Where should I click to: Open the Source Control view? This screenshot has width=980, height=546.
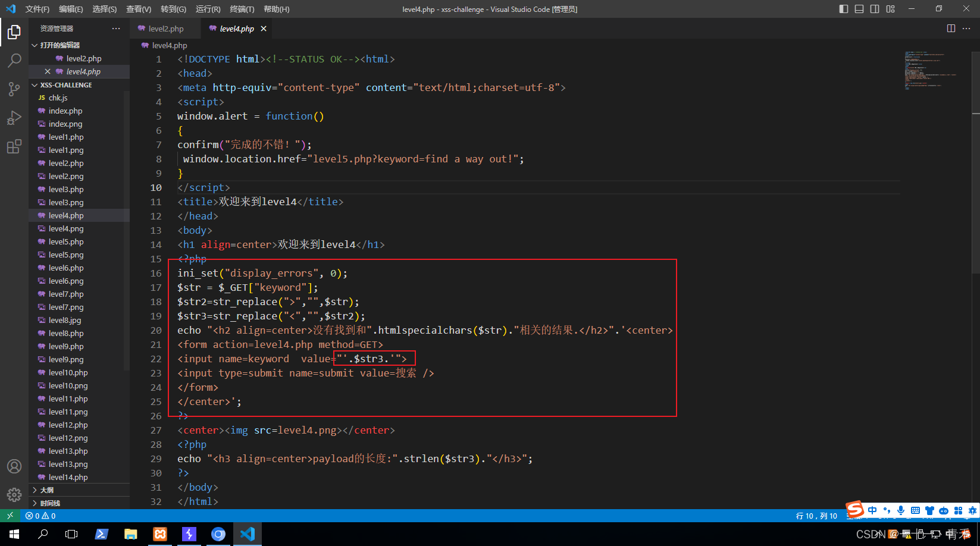(14, 89)
